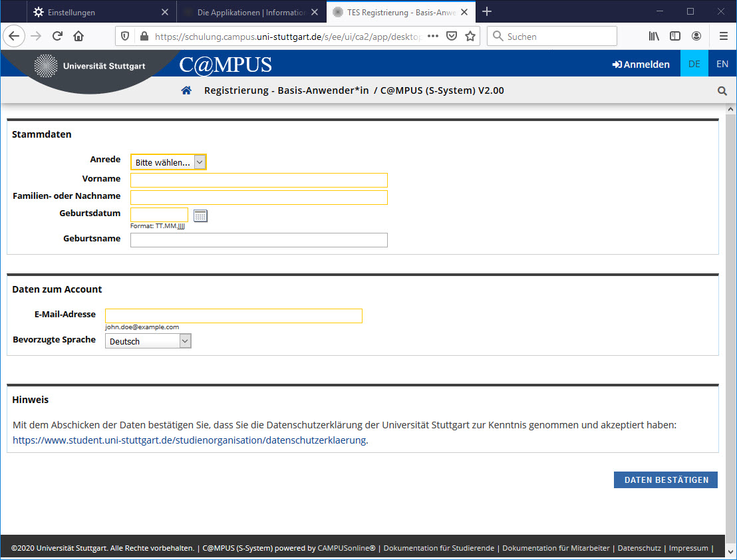The height and width of the screenshot is (560, 737).
Task: Open browser home page icon
Action: 78,36
